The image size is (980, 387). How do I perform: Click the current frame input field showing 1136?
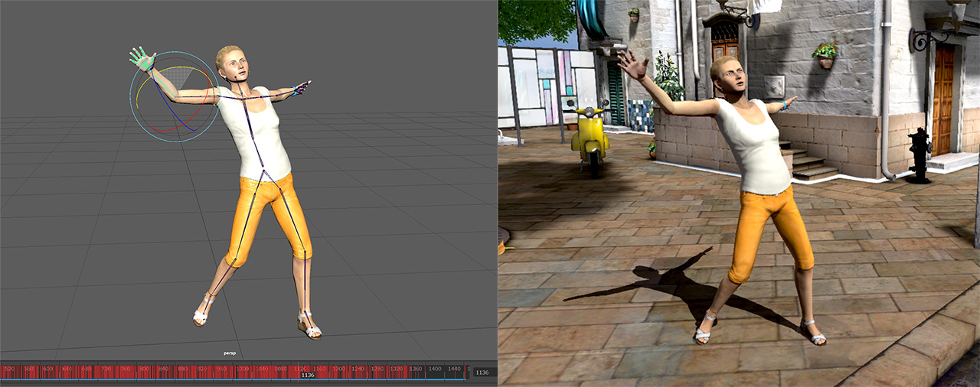[482, 372]
